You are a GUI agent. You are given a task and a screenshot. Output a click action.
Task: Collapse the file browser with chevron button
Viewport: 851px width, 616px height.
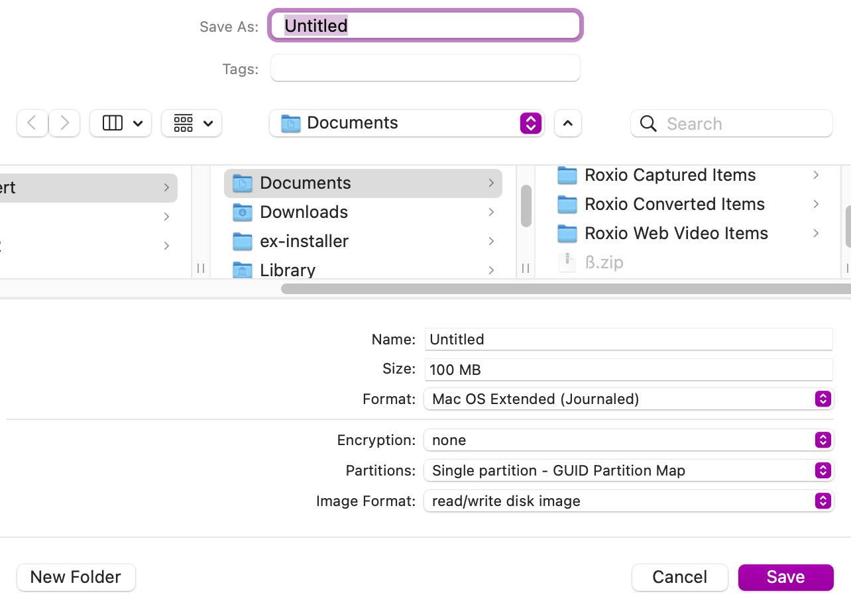(x=568, y=123)
